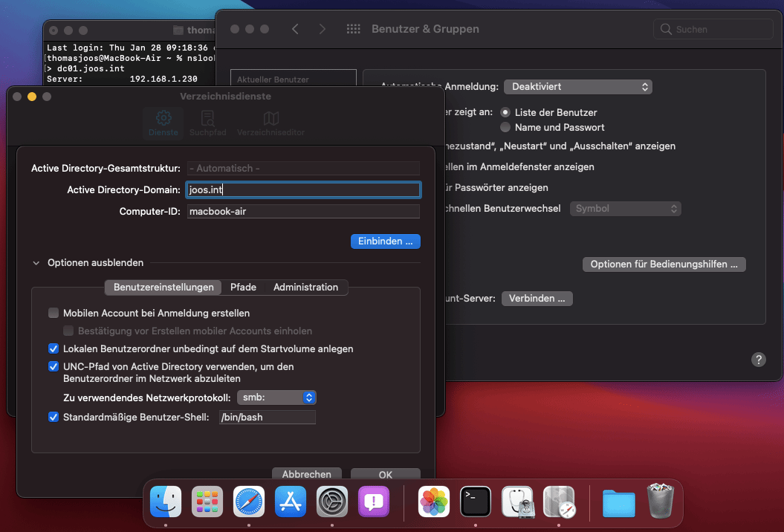The width and height of the screenshot is (784, 532).
Task: Open the Automatische Anmeldung Deaktiviert dropdown
Action: [x=577, y=87]
